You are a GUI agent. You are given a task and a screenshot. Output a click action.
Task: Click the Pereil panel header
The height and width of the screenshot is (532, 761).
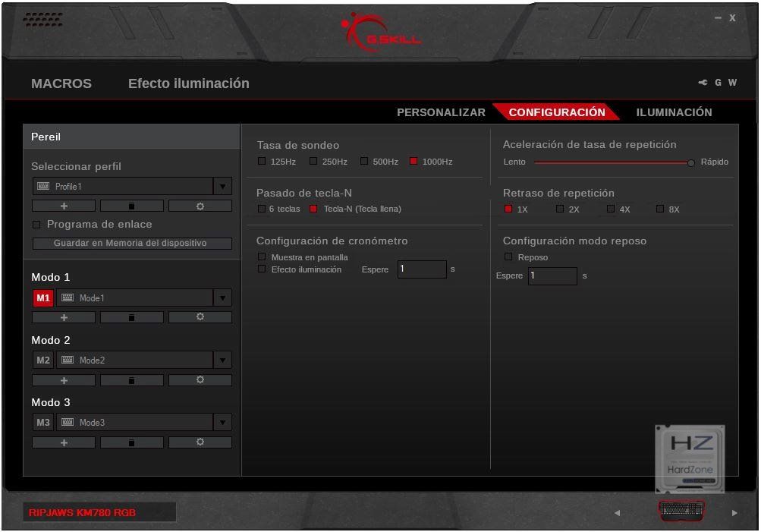tap(131, 137)
